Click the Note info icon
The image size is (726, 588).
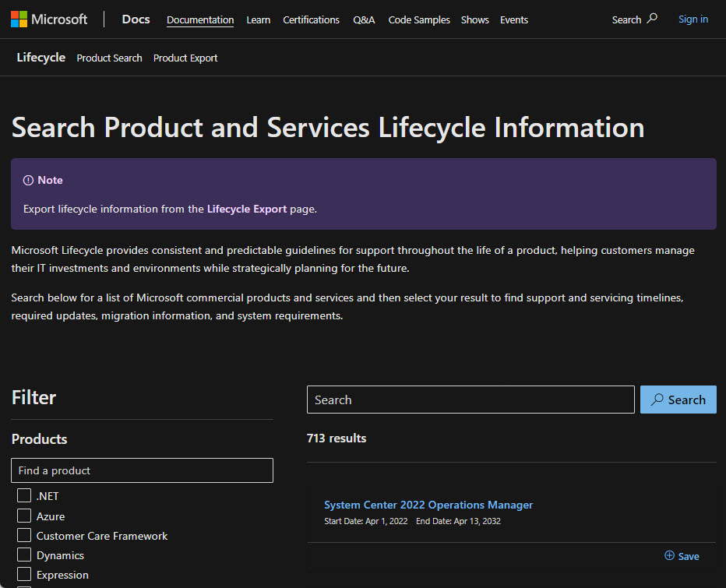28,181
